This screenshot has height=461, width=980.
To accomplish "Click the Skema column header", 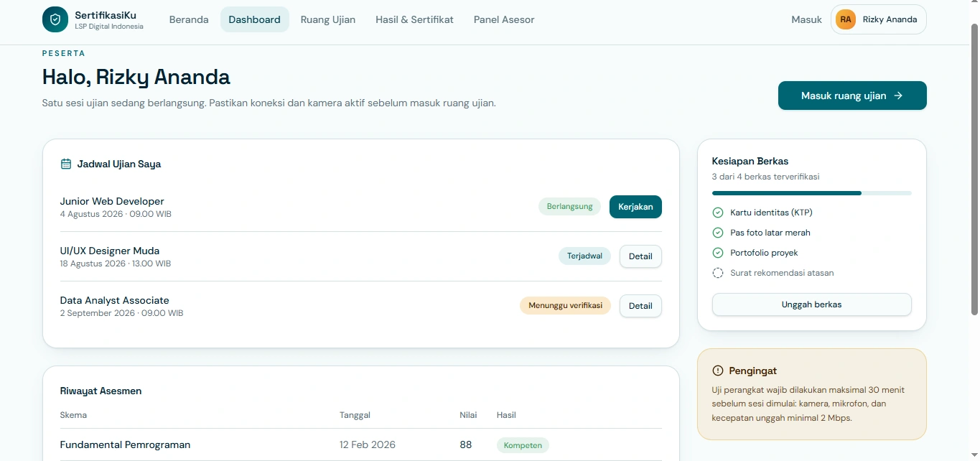I will (x=73, y=415).
